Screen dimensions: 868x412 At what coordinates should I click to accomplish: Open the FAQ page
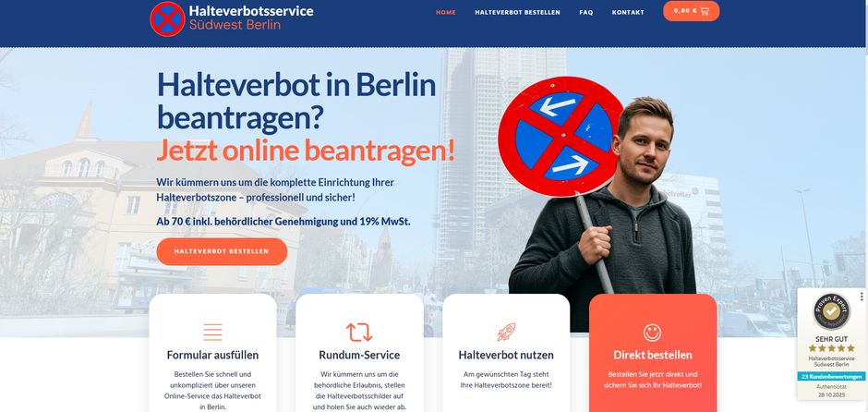point(585,12)
